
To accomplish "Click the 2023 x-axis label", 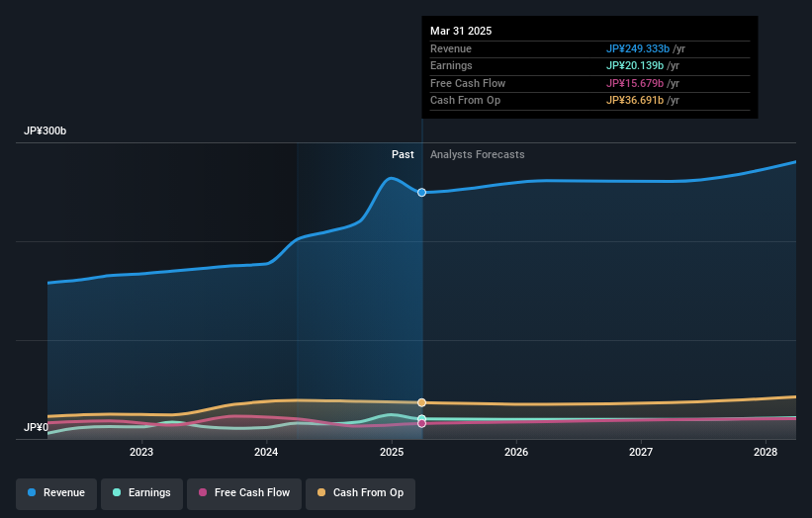I will coord(140,452).
